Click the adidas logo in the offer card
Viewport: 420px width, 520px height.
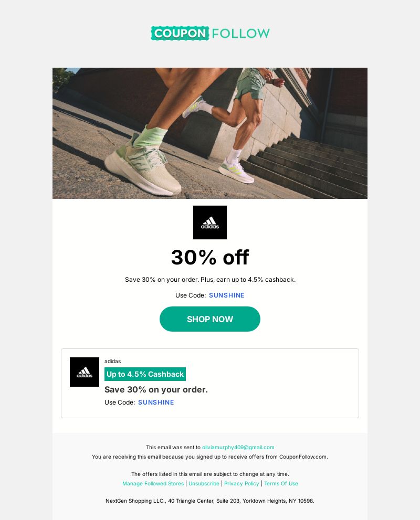point(85,372)
